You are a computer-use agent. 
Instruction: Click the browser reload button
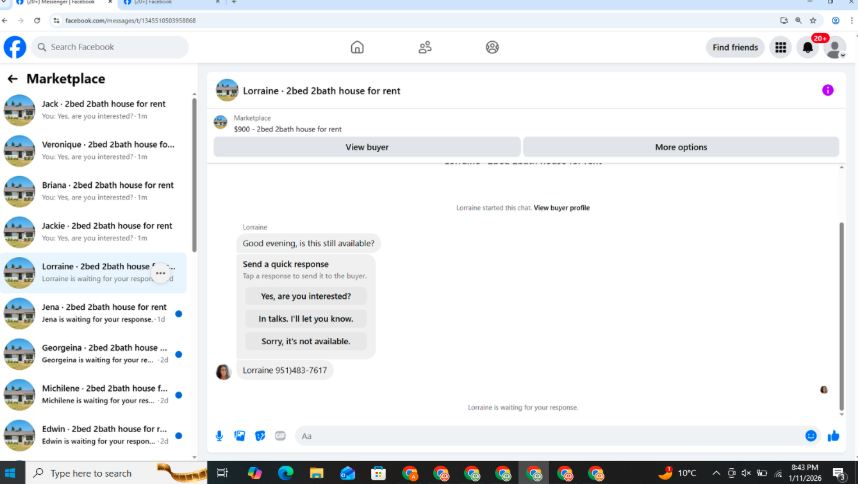37,21
